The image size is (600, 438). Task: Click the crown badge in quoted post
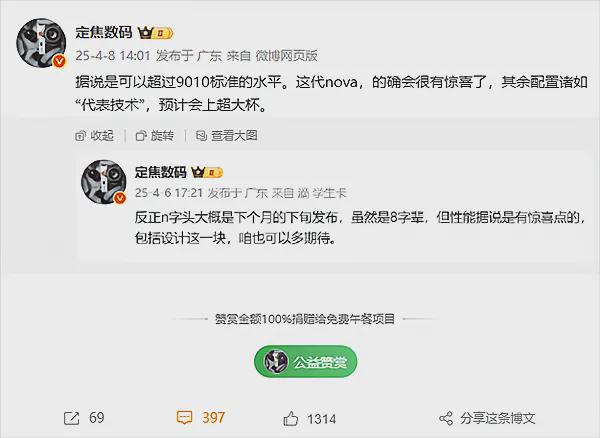(x=207, y=173)
